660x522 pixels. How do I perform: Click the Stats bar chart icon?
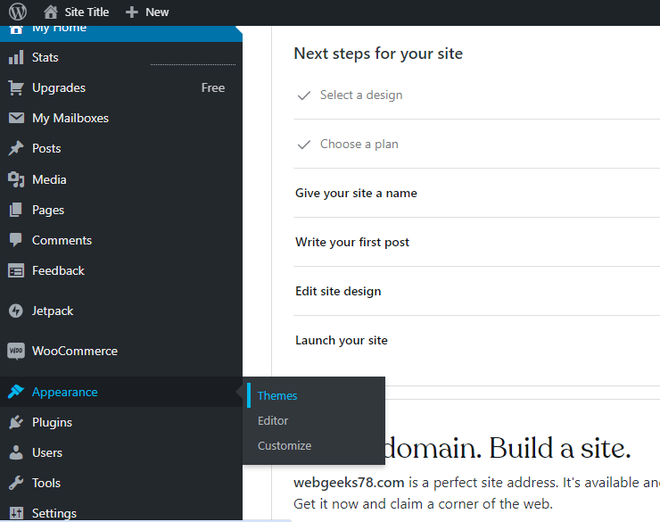tap(16, 57)
